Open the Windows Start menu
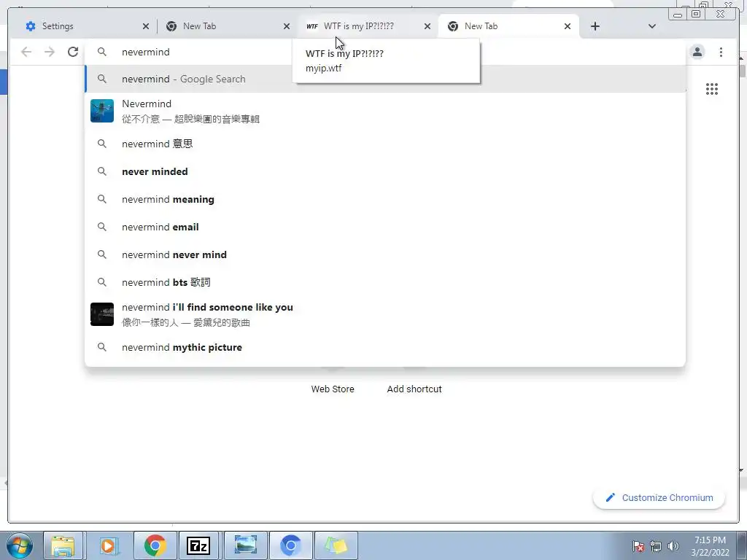This screenshot has height=560, width=747. (x=19, y=545)
